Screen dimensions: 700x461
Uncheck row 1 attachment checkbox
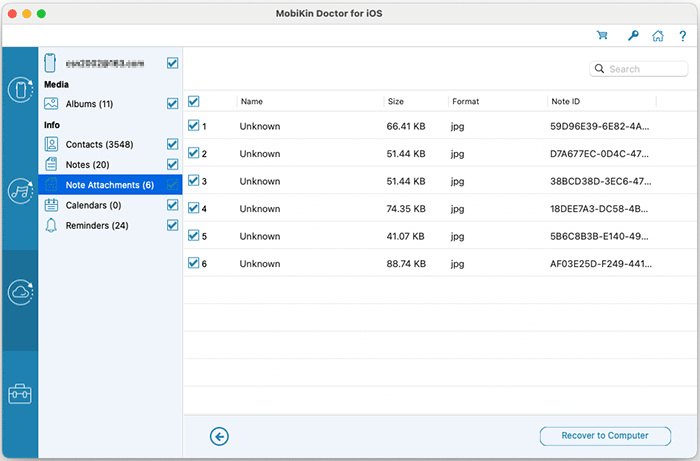(193, 125)
